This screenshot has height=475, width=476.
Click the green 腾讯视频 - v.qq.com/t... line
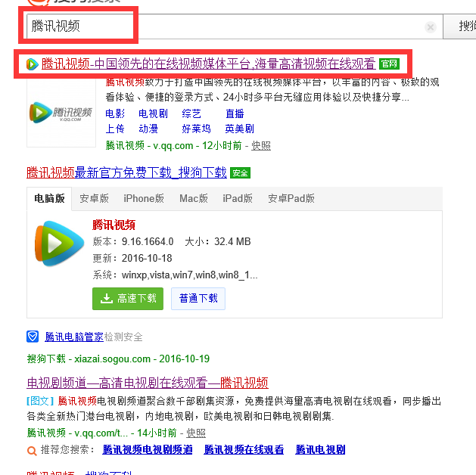pos(101,433)
